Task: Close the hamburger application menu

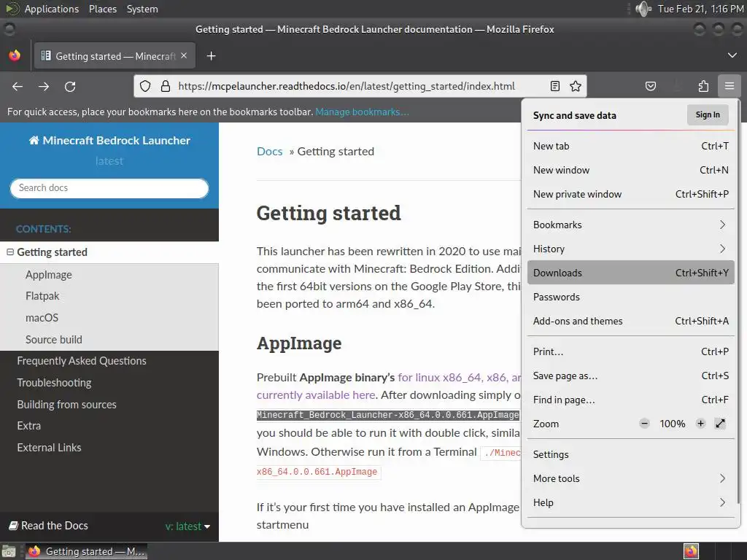Action: coord(729,86)
